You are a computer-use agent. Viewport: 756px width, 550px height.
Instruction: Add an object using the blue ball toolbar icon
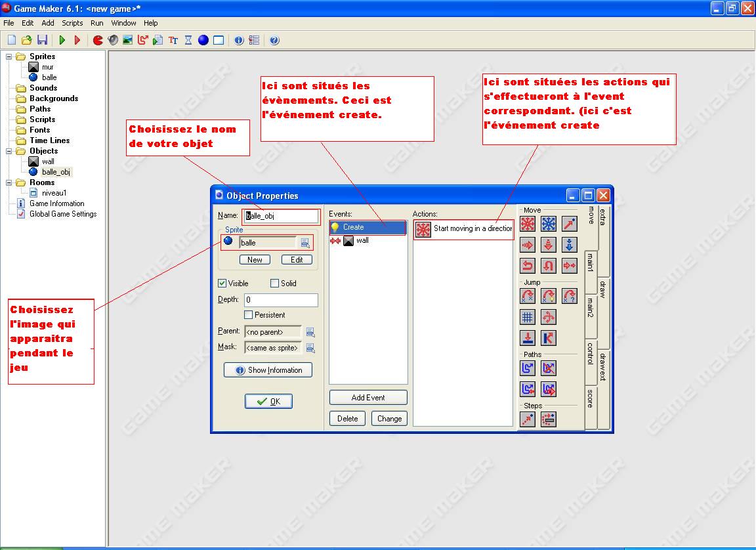[x=203, y=41]
